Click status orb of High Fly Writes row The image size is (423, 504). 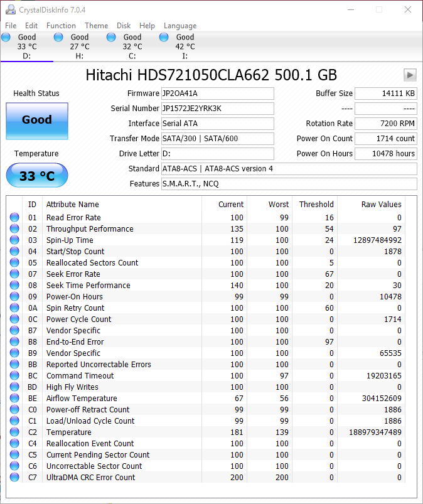[14, 387]
